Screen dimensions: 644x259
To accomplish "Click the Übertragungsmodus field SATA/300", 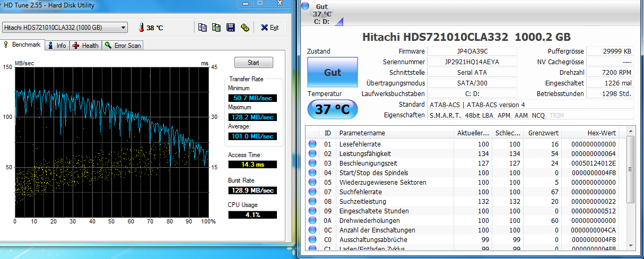I will click(472, 83).
